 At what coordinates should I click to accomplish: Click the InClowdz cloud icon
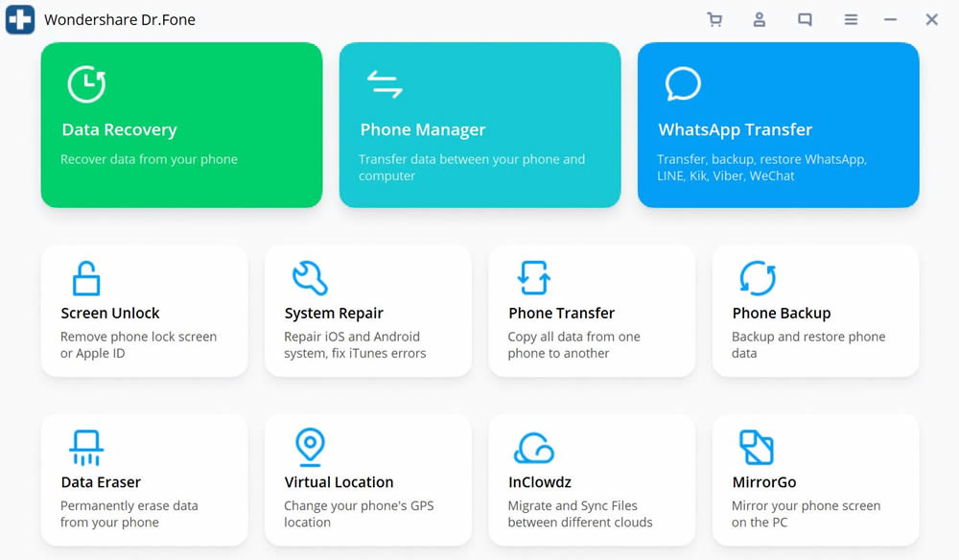pos(534,448)
